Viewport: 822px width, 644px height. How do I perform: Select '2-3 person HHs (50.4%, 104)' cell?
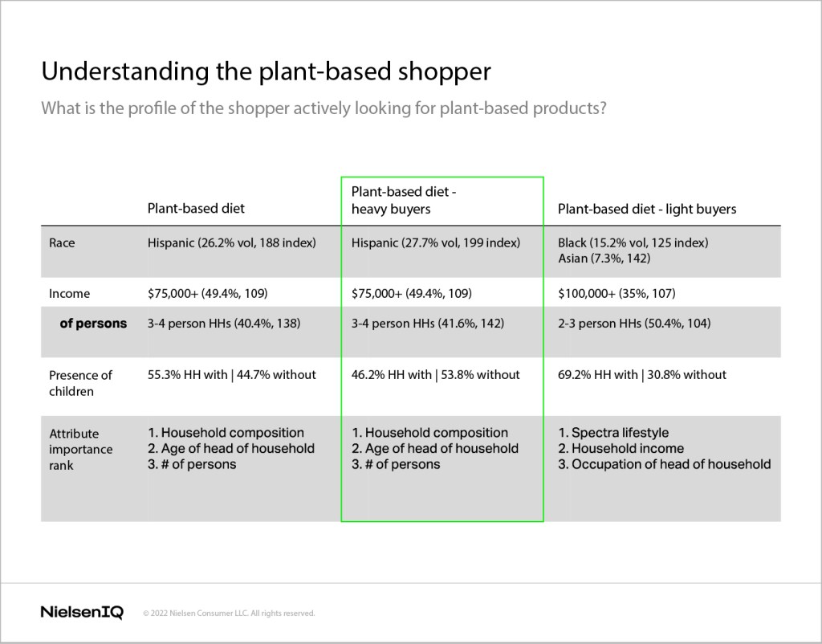(634, 324)
